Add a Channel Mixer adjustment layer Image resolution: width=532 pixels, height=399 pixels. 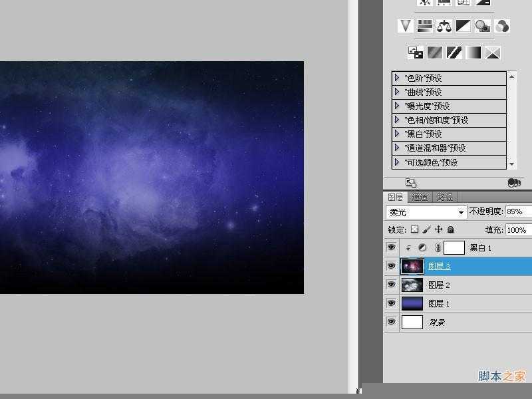pyautogui.click(x=502, y=26)
